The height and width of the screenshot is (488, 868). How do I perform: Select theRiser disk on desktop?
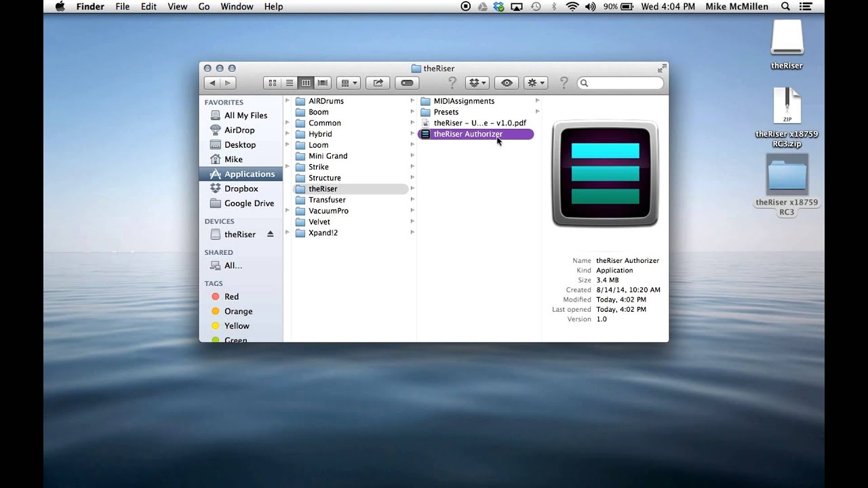787,45
